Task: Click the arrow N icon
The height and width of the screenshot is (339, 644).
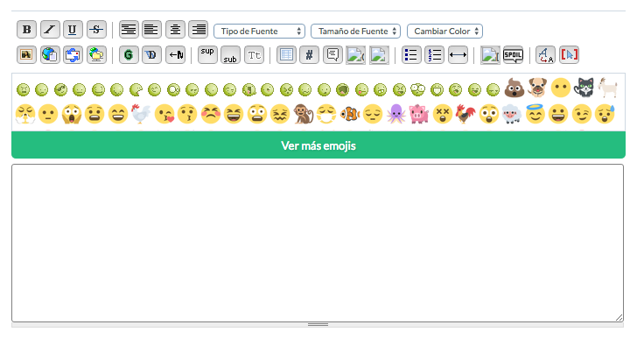Action: [x=175, y=54]
